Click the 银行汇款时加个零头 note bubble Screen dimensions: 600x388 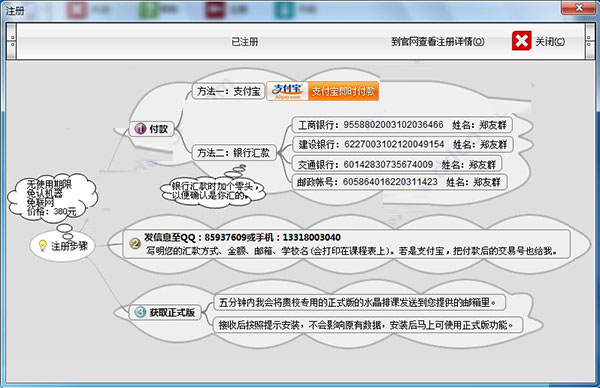click(x=213, y=191)
